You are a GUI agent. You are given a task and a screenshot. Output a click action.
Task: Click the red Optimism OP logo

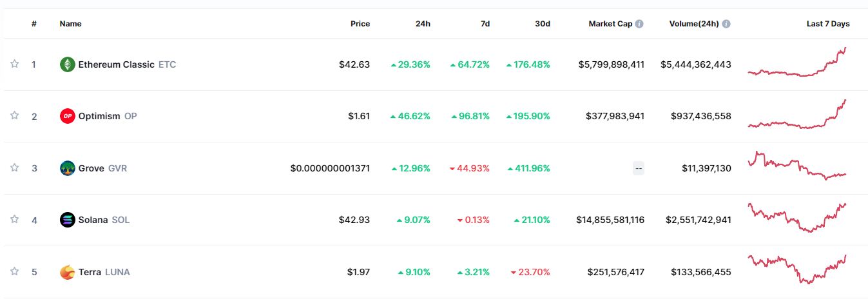[68, 116]
